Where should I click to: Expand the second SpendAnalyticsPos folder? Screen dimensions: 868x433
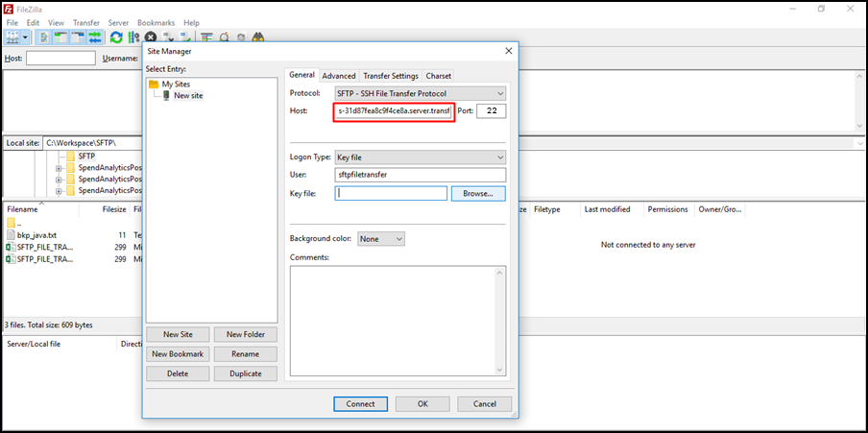59,180
